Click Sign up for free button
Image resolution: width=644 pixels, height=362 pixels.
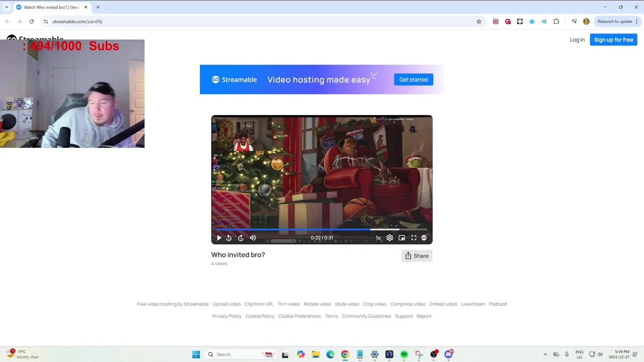[x=613, y=40]
